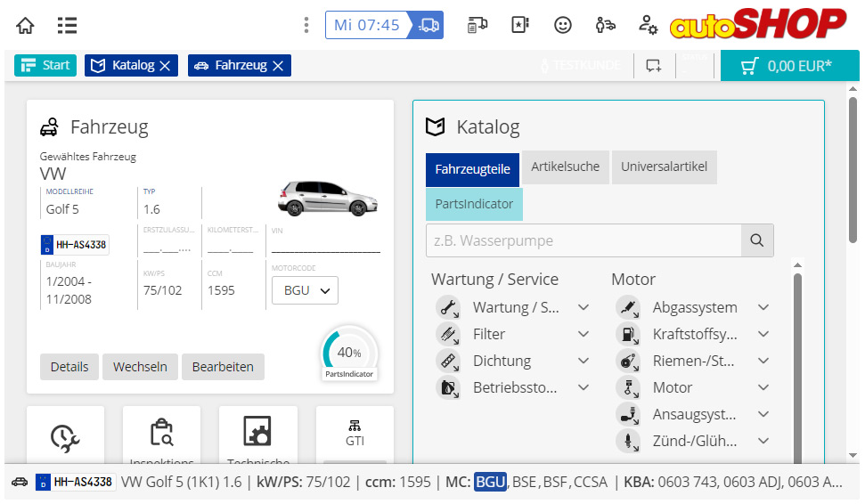Click the Bearbeiten button
This screenshot has width=865, height=504.
tap(223, 367)
